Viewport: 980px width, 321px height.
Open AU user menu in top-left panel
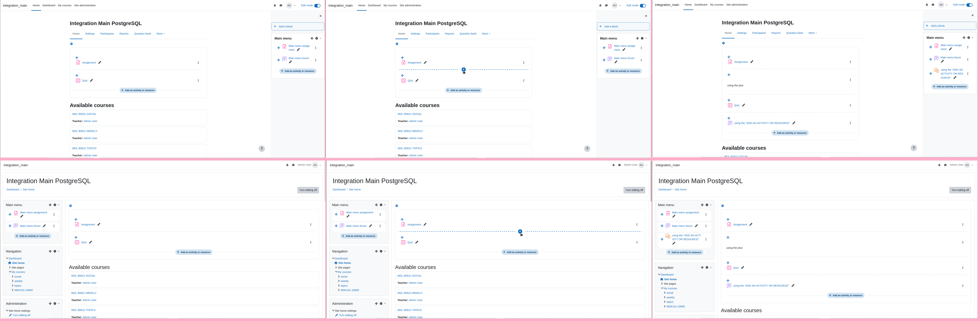point(291,6)
